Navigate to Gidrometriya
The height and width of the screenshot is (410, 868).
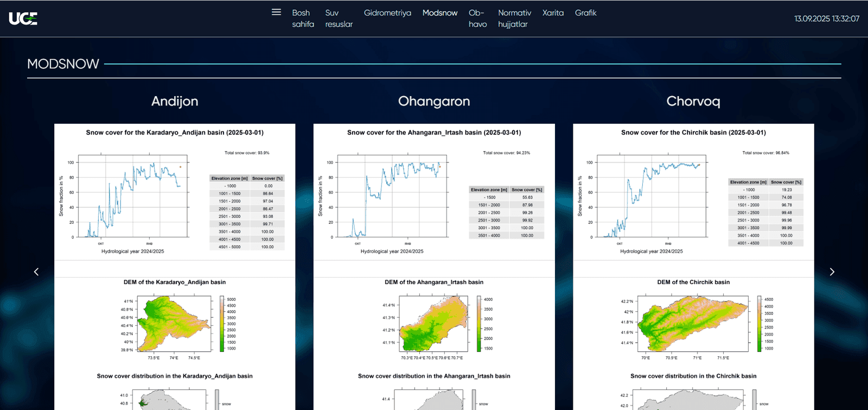[387, 13]
